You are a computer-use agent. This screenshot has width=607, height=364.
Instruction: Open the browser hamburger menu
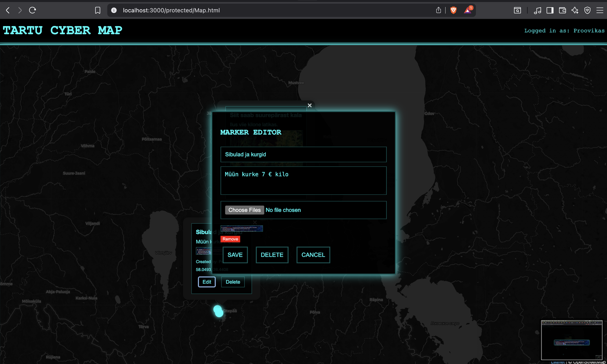tap(600, 10)
